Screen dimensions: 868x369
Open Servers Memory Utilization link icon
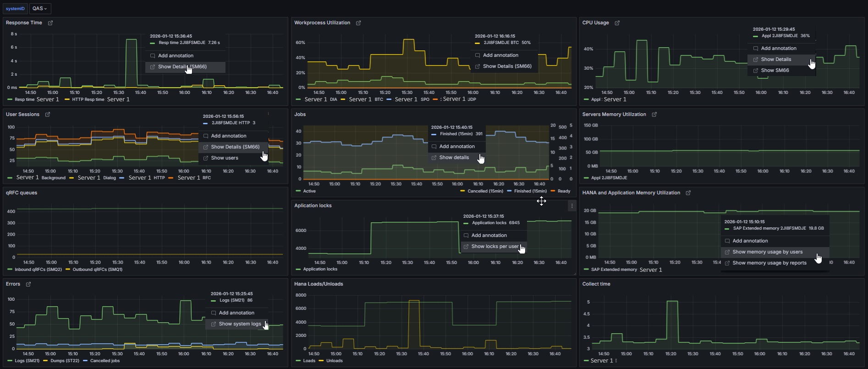654,115
